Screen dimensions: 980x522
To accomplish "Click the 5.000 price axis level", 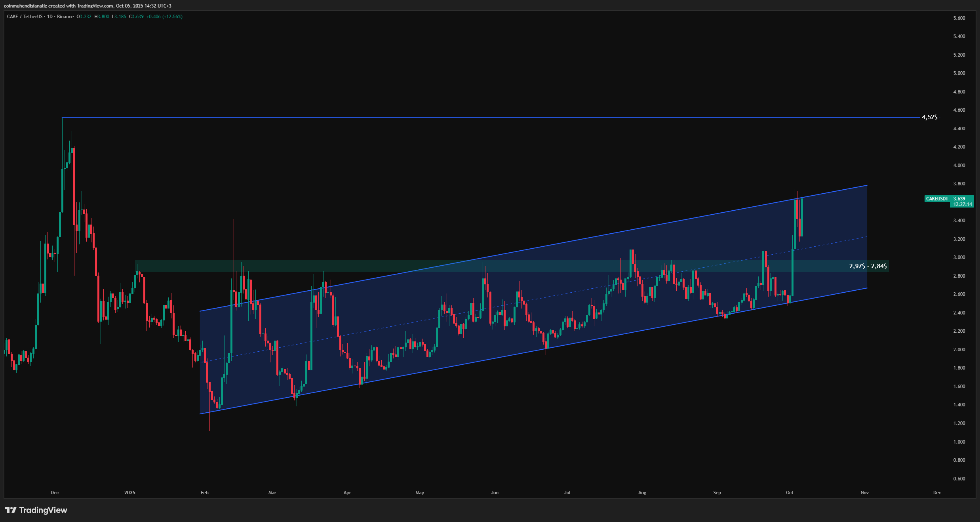I will [x=959, y=73].
